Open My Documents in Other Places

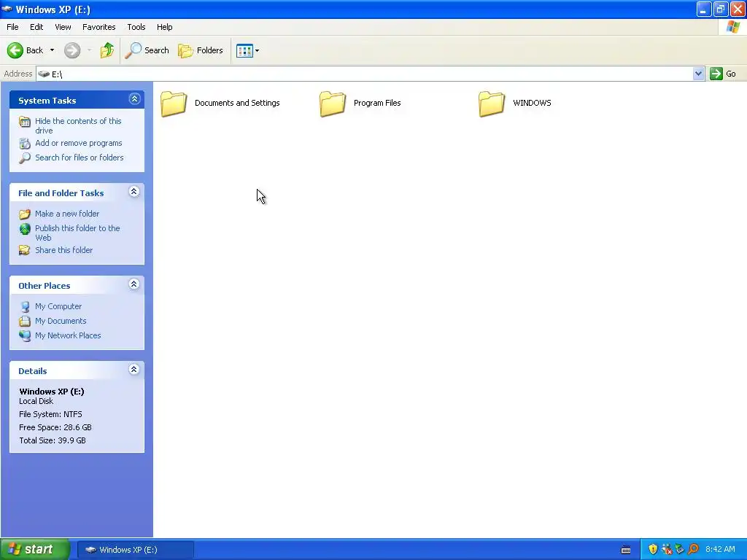point(61,321)
